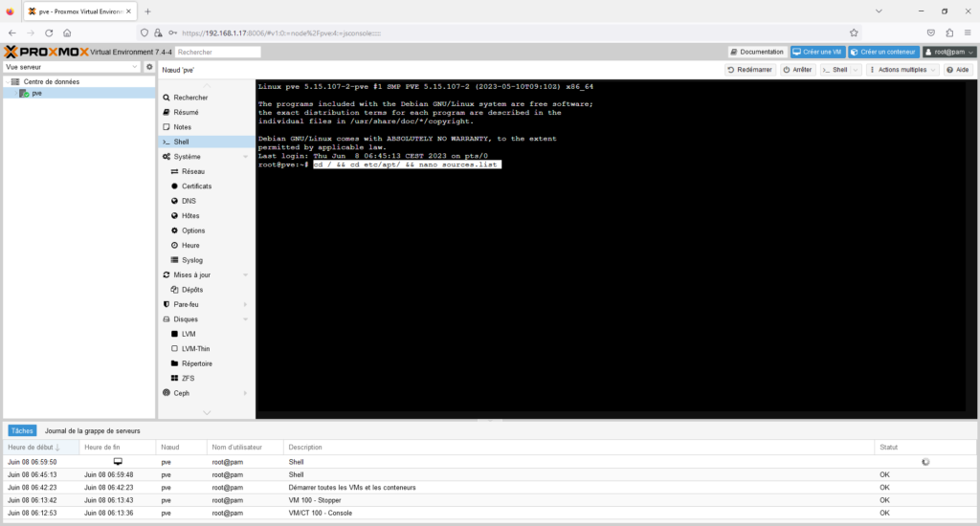
Task: Click the Rechercher search field
Action: 217,52
